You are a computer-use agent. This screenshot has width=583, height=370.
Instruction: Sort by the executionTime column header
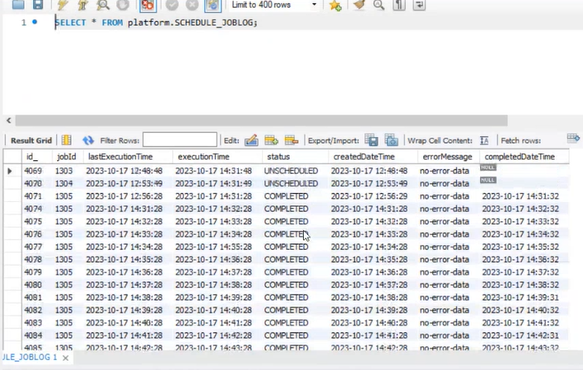[x=218, y=157]
